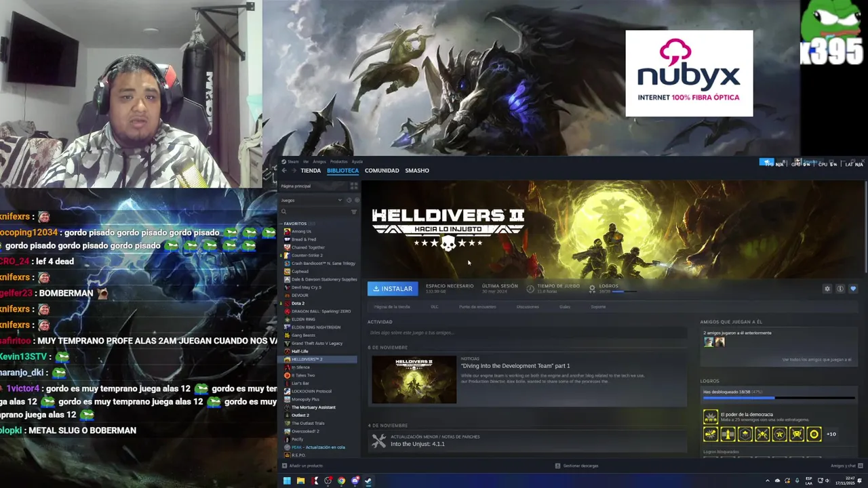Click the recent activity clock icon
The image size is (868, 488).
pos(349,200)
